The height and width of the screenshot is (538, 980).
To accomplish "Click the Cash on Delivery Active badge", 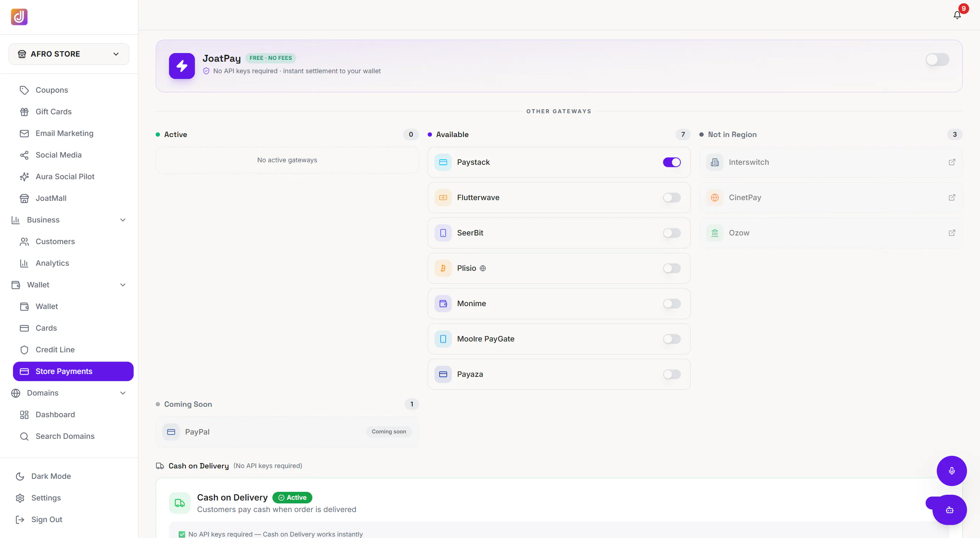I will (292, 498).
